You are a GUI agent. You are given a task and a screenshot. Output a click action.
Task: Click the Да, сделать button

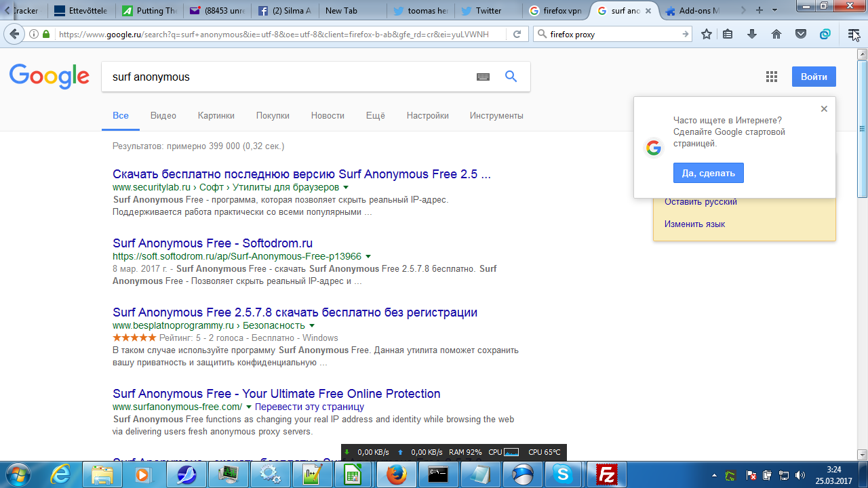click(709, 173)
